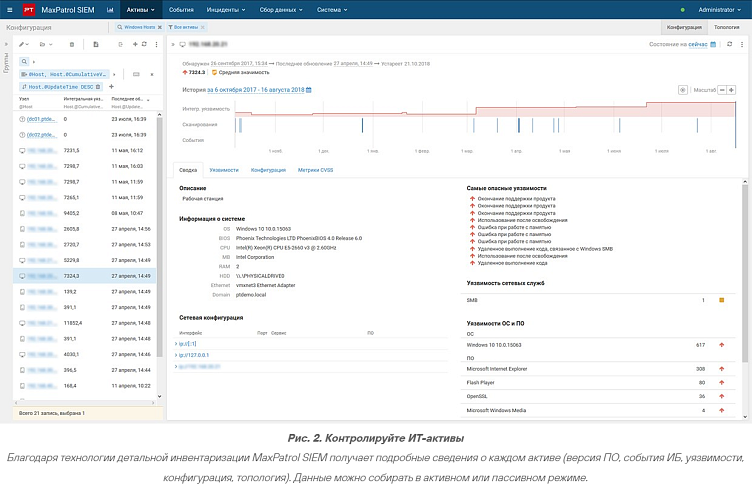
Task: Select the row with value 9405,2
Action: pos(85,213)
